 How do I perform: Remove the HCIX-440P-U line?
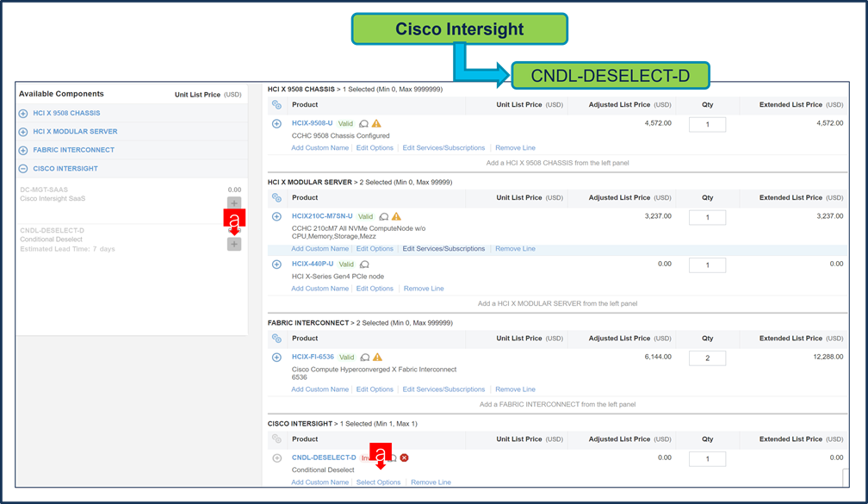click(424, 289)
